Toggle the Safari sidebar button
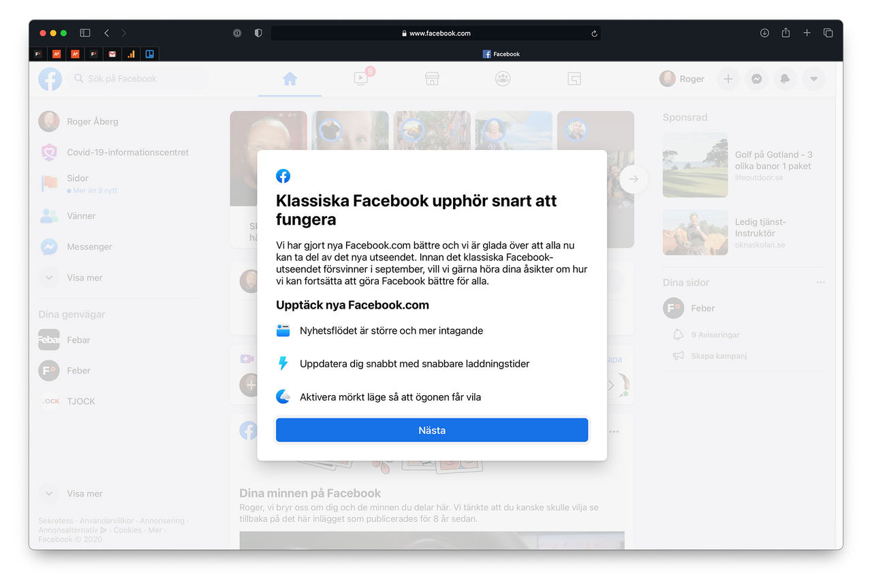 coord(85,33)
